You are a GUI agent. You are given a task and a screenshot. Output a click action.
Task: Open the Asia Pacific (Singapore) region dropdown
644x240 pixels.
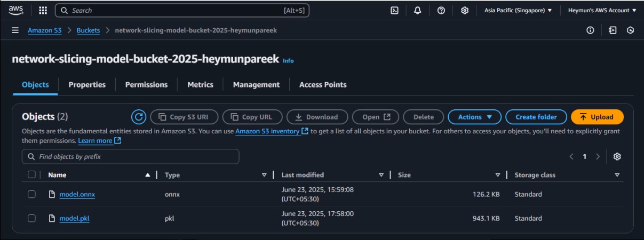click(518, 10)
